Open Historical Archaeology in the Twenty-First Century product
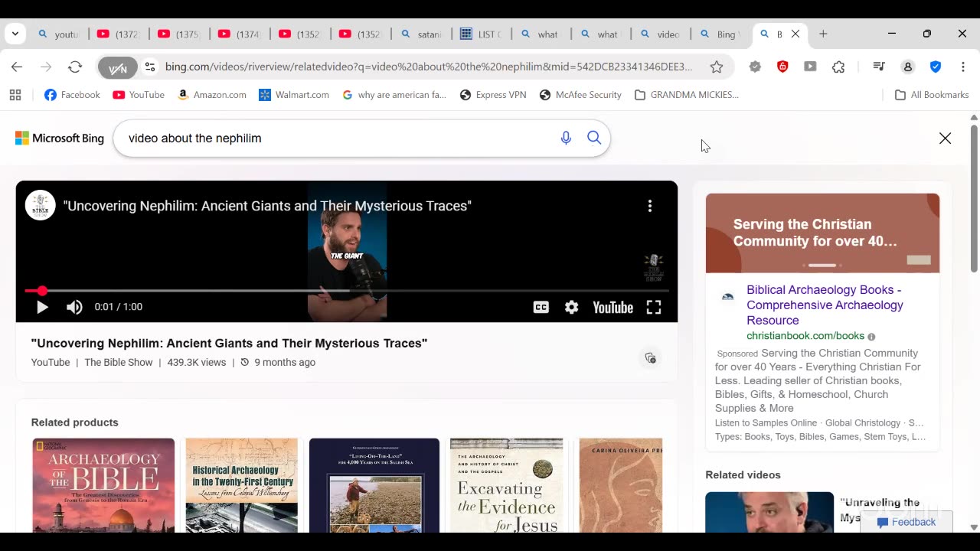980x551 pixels. [241, 485]
